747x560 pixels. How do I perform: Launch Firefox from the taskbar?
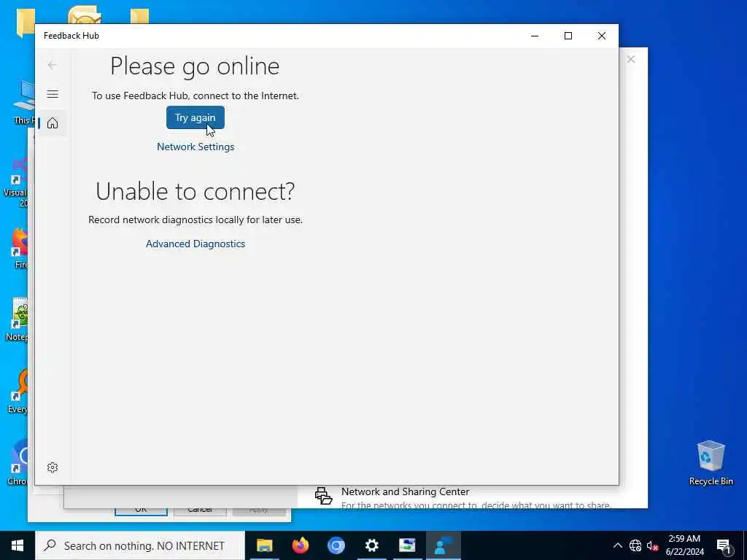pyautogui.click(x=300, y=545)
